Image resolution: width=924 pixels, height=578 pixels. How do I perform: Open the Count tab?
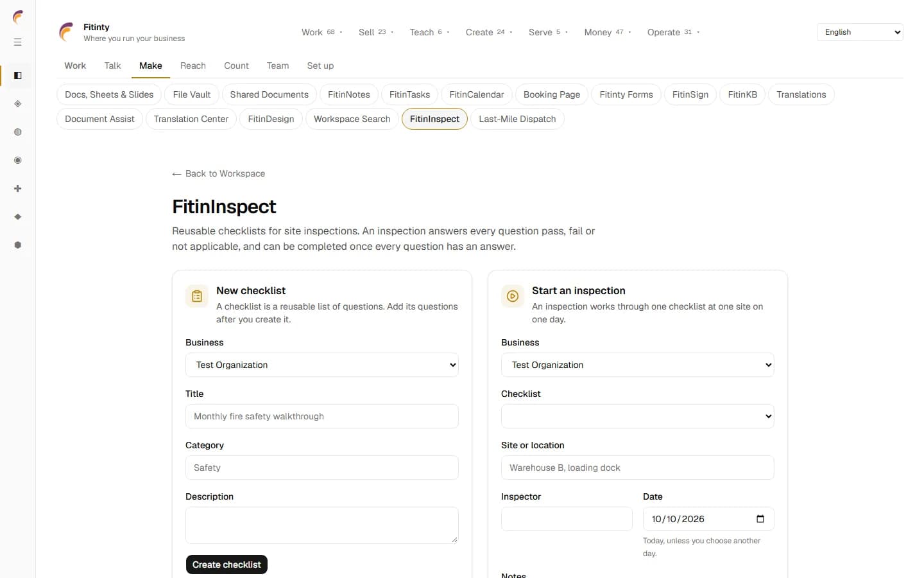click(236, 66)
